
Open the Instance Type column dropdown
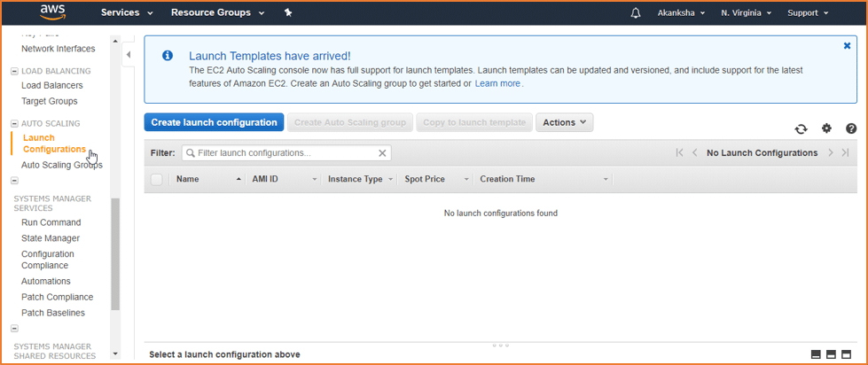[x=390, y=180]
